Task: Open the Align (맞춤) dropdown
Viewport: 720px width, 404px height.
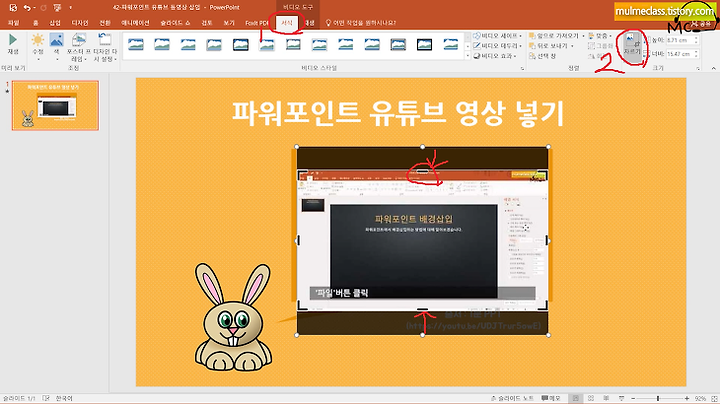Action: point(600,36)
